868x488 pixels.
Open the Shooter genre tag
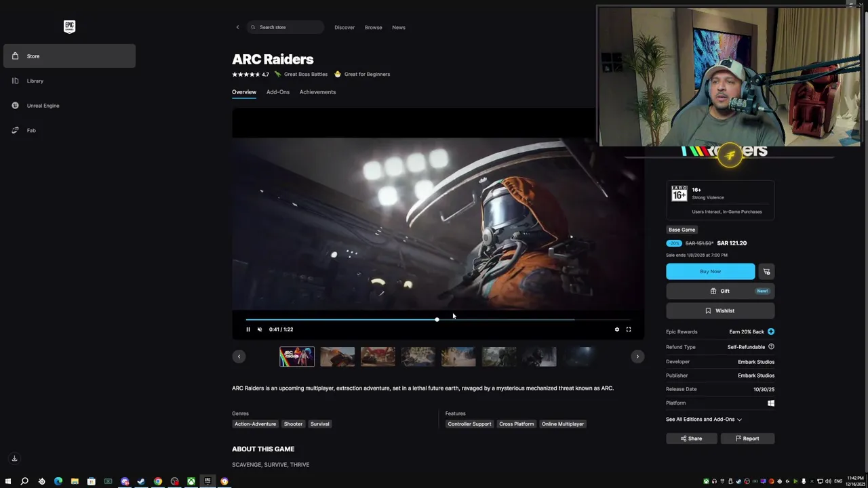tap(293, 424)
